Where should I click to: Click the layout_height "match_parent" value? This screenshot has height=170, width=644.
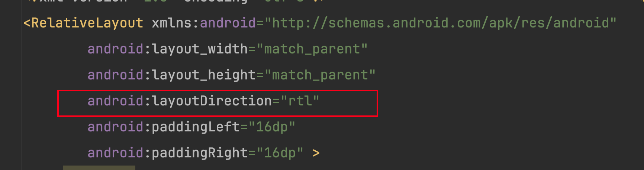(x=320, y=75)
